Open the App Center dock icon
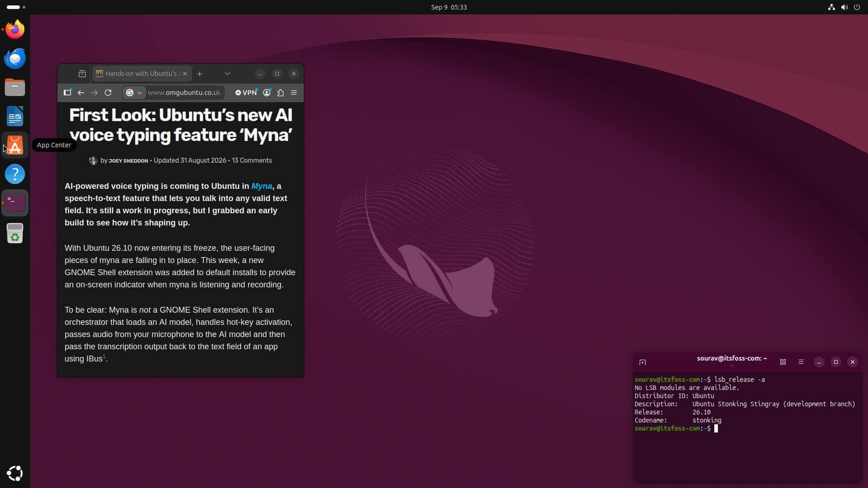Screen dimensions: 868x488 click(15, 145)
